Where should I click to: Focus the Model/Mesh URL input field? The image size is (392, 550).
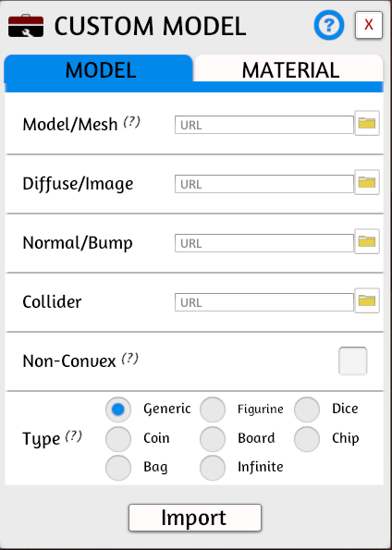[x=264, y=125]
